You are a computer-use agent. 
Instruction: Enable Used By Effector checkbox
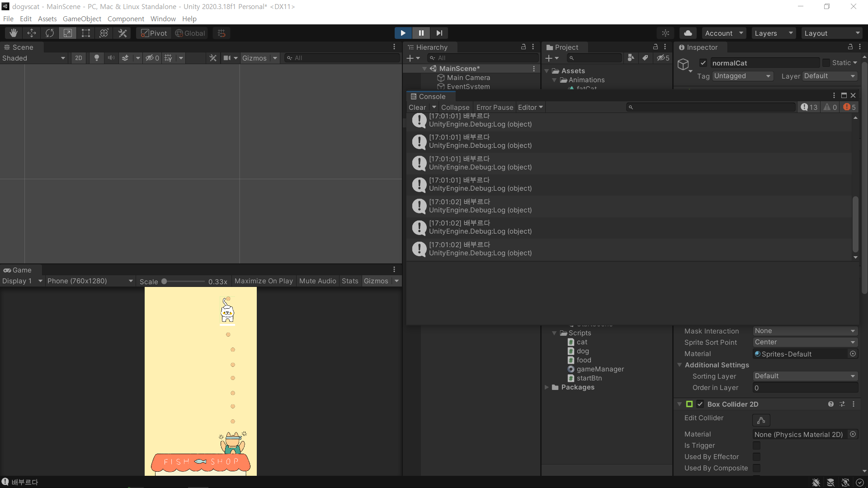point(756,457)
